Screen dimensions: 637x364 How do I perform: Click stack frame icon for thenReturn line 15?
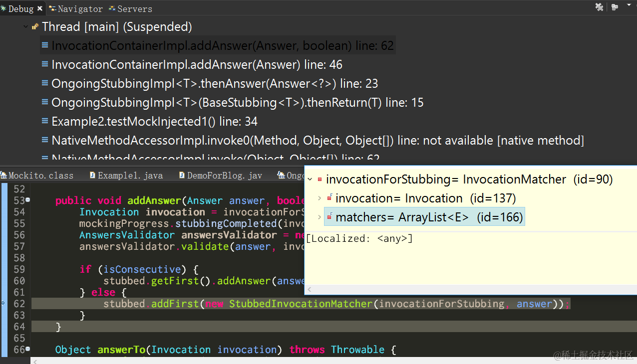[x=45, y=102]
